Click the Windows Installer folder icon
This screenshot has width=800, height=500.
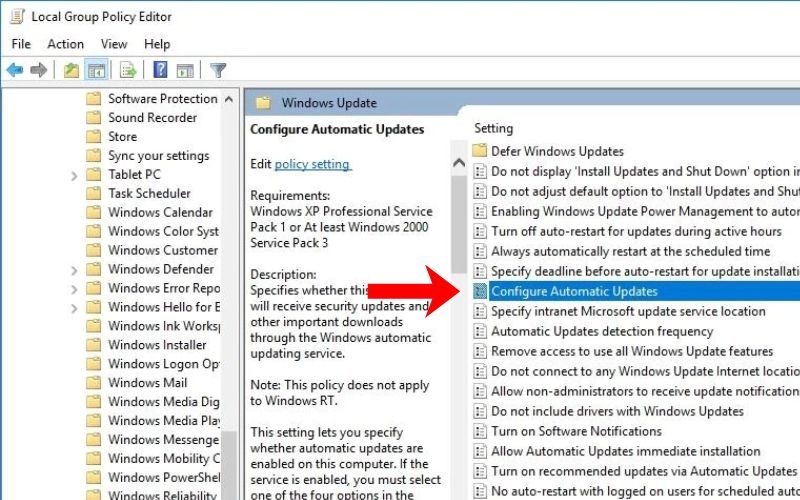click(93, 344)
